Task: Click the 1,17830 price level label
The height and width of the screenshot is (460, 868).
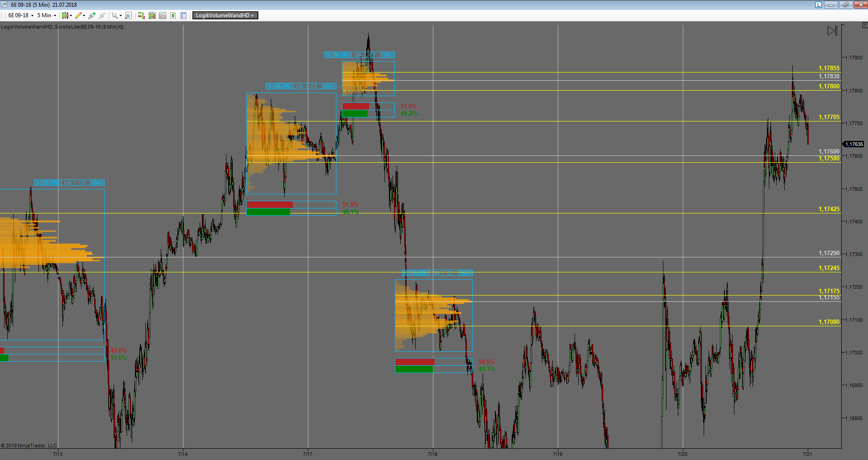Action: [x=829, y=77]
